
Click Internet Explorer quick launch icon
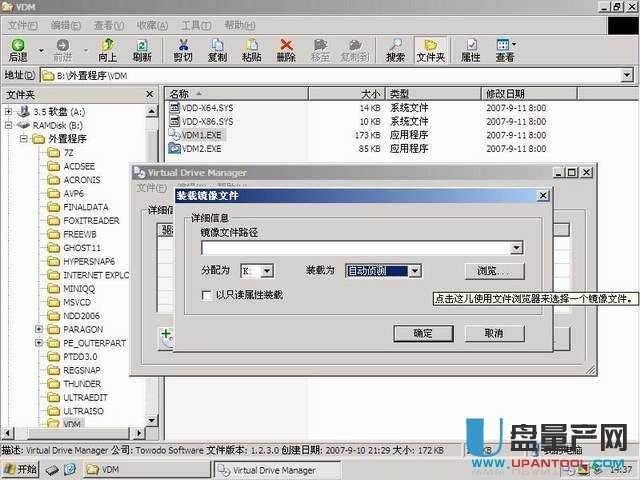pyautogui.click(x=71, y=470)
